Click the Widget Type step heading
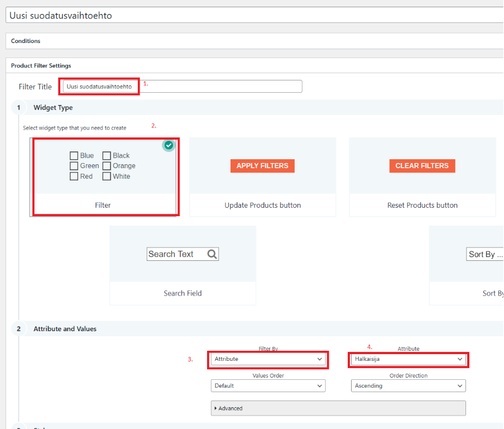Image resolution: width=504 pixels, height=429 pixels. coord(53,107)
